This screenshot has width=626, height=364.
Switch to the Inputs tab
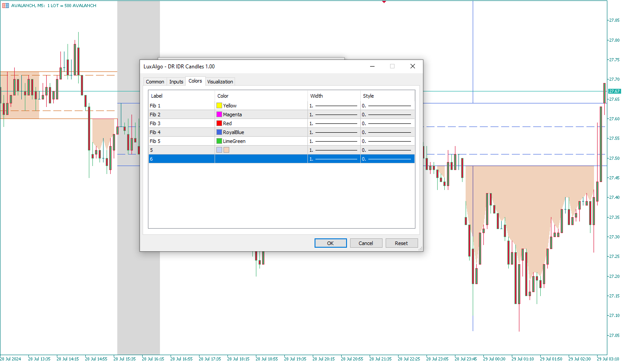click(176, 82)
